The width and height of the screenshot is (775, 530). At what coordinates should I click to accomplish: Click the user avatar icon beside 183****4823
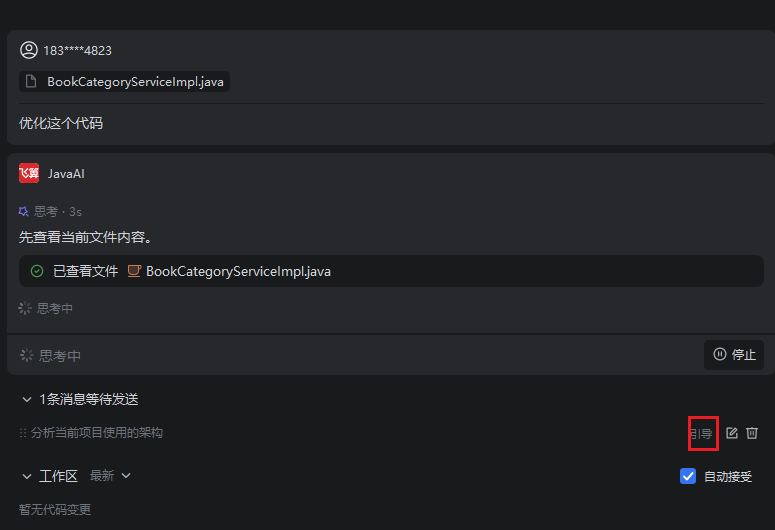(x=29, y=50)
